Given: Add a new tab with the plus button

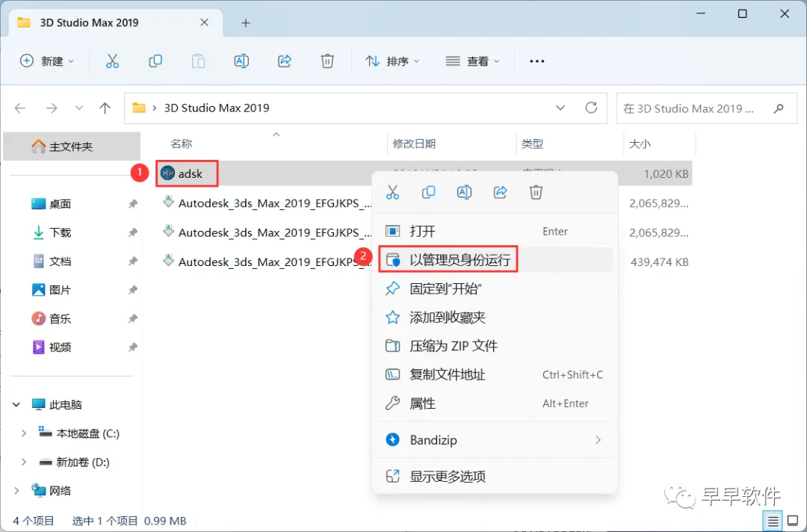Looking at the screenshot, I should click(x=246, y=22).
